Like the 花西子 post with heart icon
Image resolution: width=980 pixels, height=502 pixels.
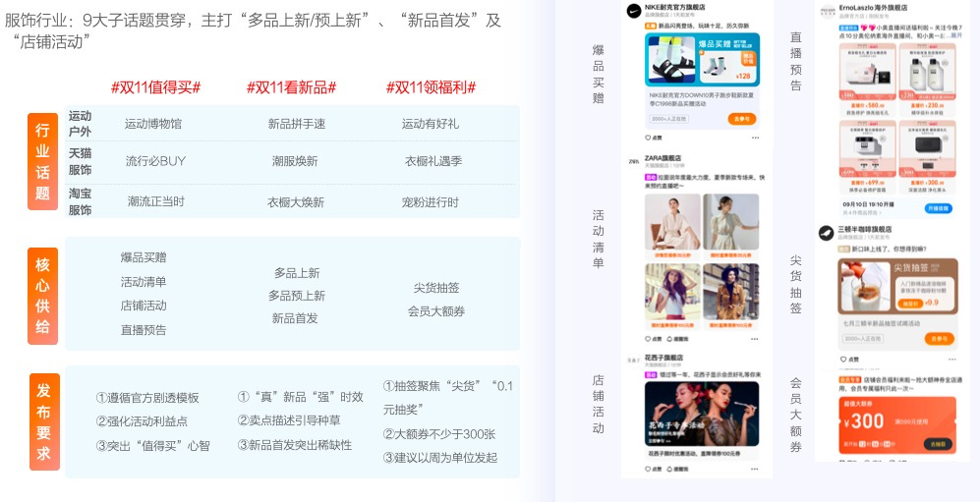[x=648, y=469]
